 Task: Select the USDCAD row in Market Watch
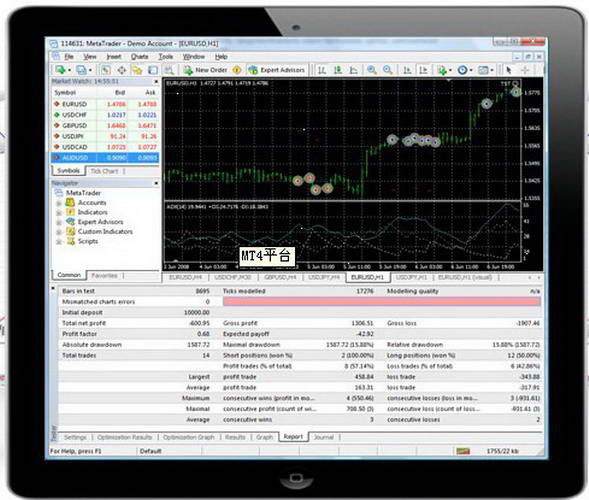pyautogui.click(x=105, y=147)
